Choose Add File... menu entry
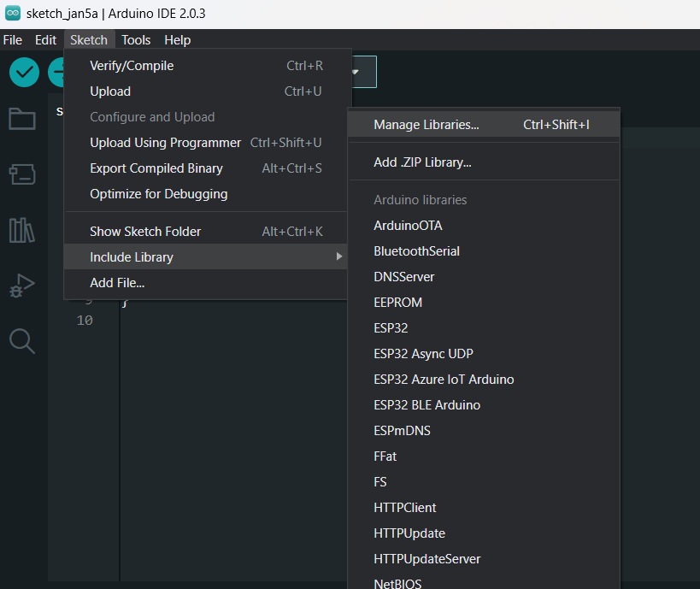The image size is (700, 589). click(x=206, y=283)
